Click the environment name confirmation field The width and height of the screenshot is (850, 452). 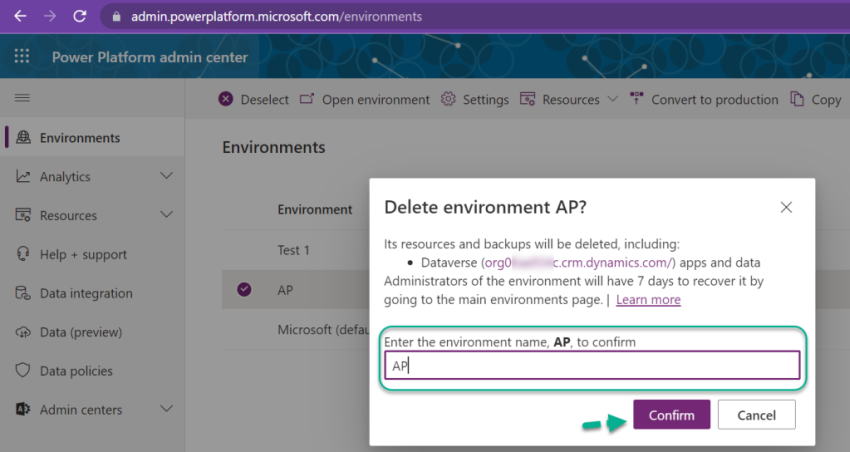point(592,365)
